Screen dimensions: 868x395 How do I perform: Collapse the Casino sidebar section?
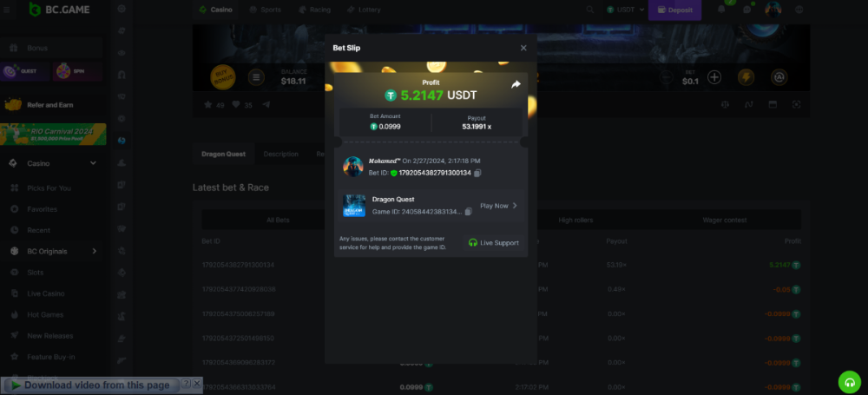pyautogui.click(x=93, y=163)
